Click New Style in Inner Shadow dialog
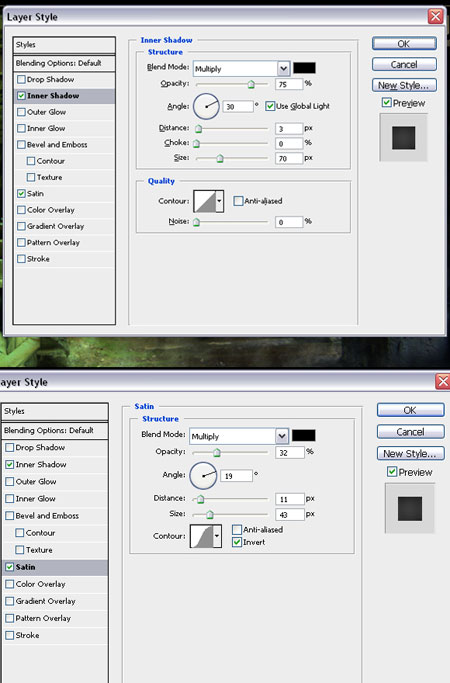 tap(404, 85)
